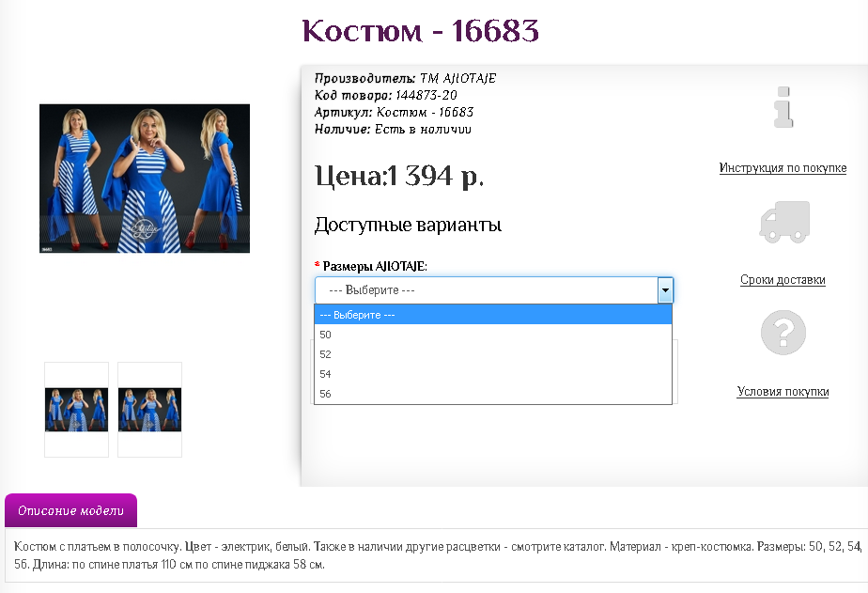Open 'Инструкция по покупке' link
Image resolution: width=868 pixels, height=593 pixels.
783,167
